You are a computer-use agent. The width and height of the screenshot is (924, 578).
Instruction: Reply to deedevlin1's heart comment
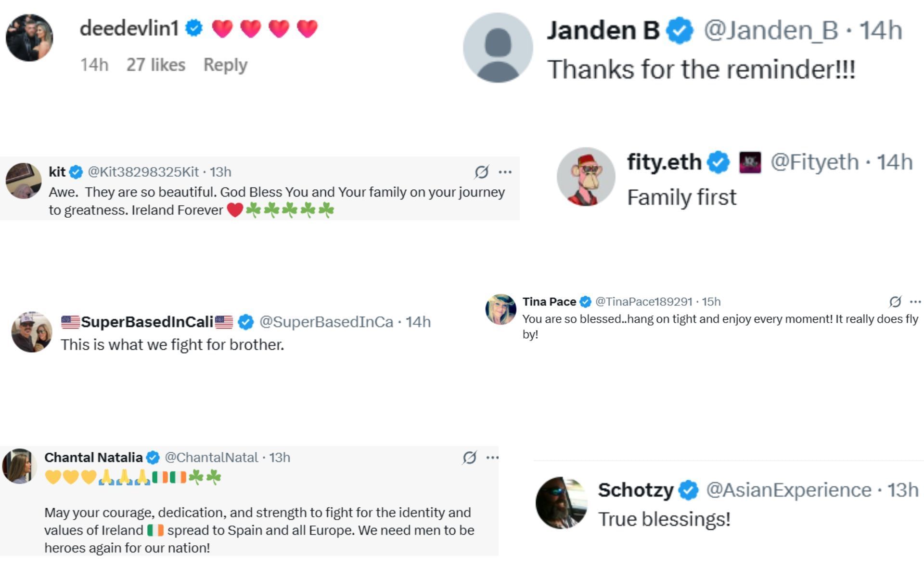coord(225,65)
